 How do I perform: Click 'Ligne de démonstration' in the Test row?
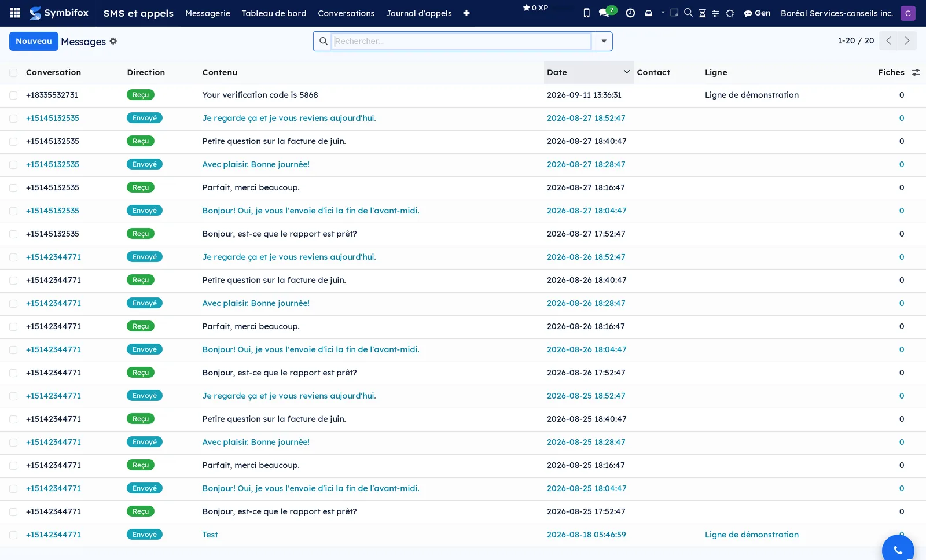coord(751,535)
